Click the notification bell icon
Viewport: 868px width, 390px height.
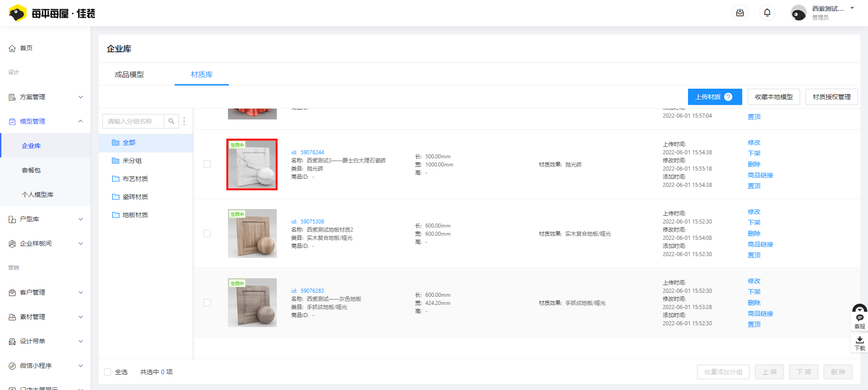[x=767, y=13]
